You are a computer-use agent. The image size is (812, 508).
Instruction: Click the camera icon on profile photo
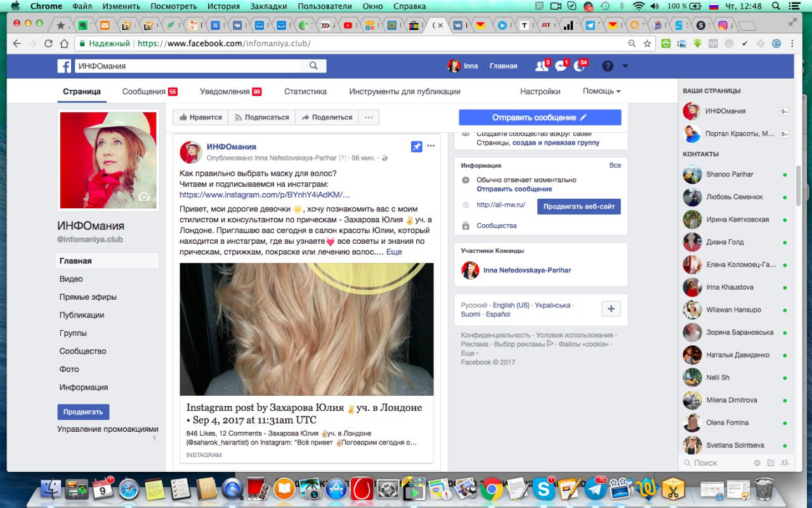144,197
